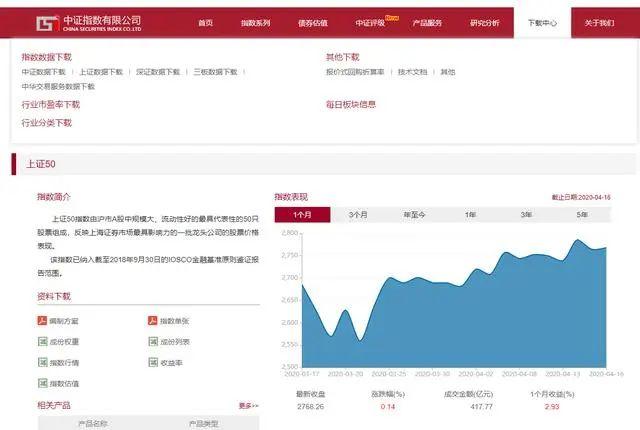Image resolution: width=640 pixels, height=430 pixels.
Task: Click the 相关产品 section heading
Action: pos(54,406)
